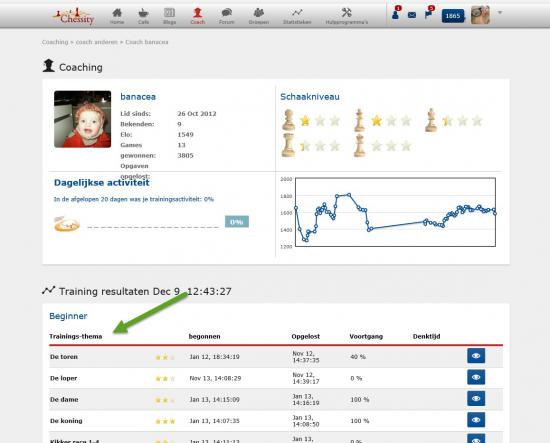Open the Cafe cup icon

pyautogui.click(x=143, y=13)
